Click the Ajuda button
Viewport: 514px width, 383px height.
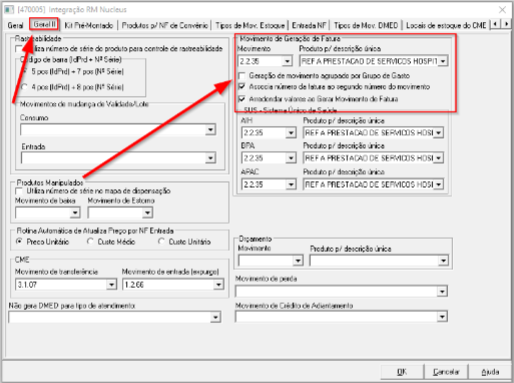(490, 372)
